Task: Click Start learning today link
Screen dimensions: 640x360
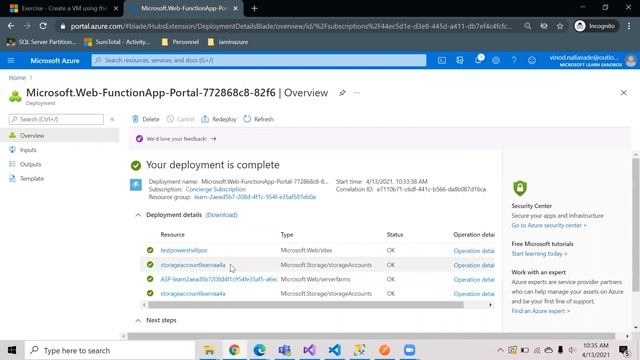Action: point(539,253)
